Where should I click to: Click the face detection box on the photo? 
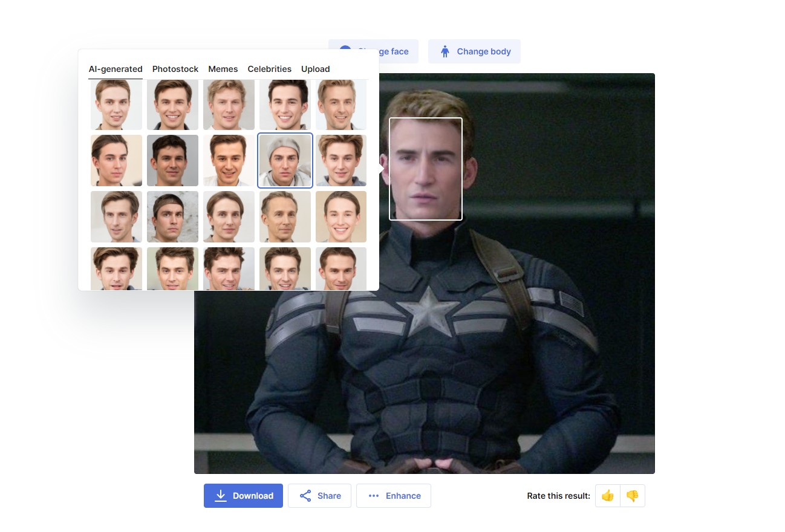426,169
